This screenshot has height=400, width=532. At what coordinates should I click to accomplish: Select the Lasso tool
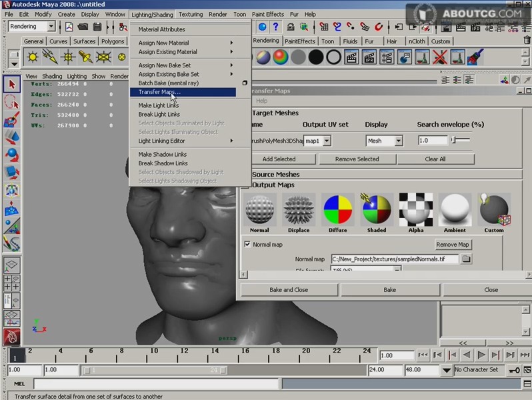pos(12,102)
